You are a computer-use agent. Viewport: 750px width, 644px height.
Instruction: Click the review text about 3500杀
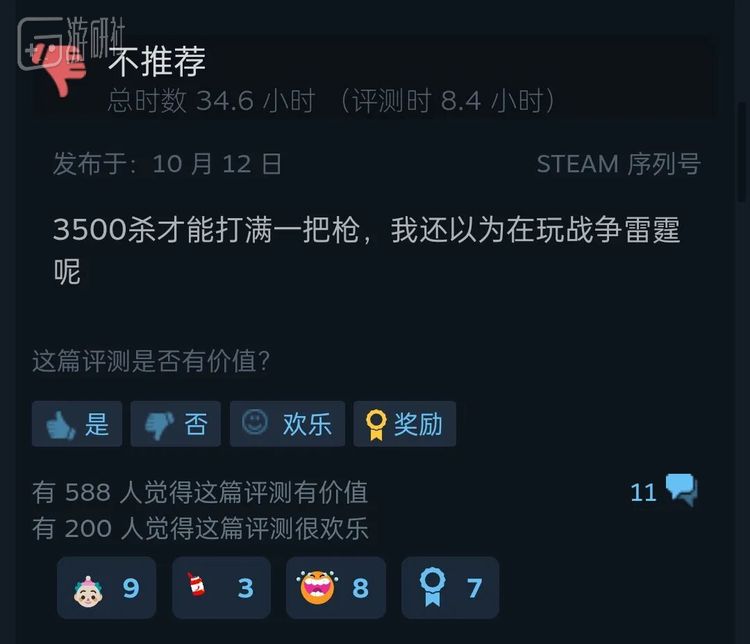366,250
